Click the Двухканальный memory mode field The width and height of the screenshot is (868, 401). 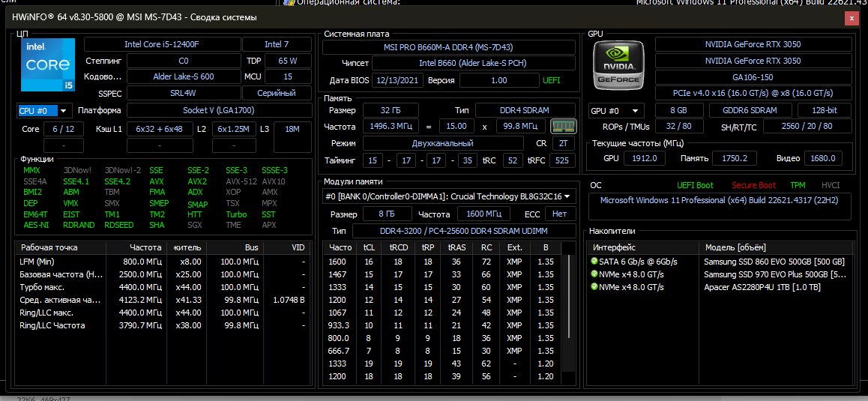pos(443,143)
